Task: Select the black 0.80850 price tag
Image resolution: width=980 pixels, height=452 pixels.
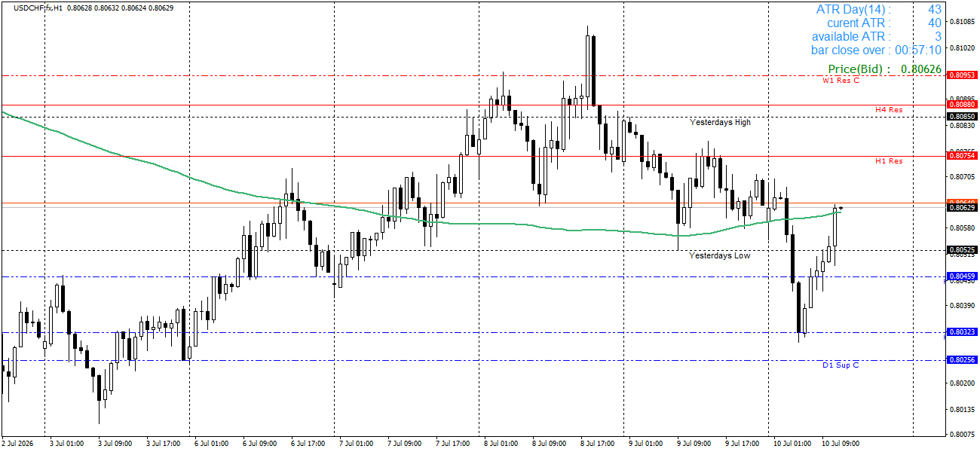Action: tap(962, 117)
